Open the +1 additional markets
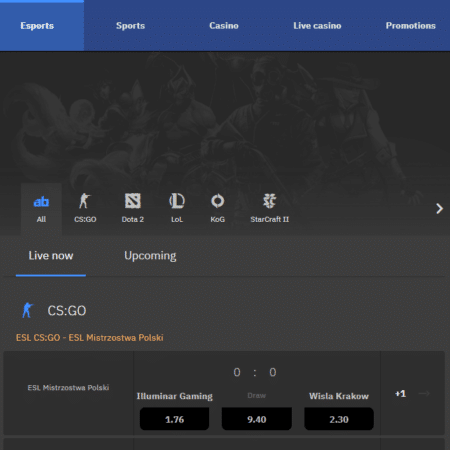This screenshot has width=450, height=450. pyautogui.click(x=400, y=394)
